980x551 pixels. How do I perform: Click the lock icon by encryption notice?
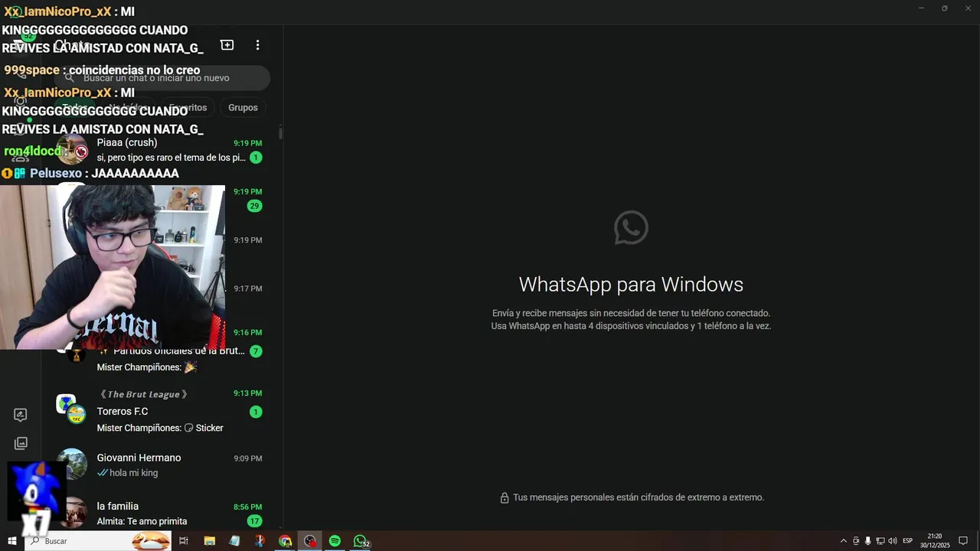point(505,498)
